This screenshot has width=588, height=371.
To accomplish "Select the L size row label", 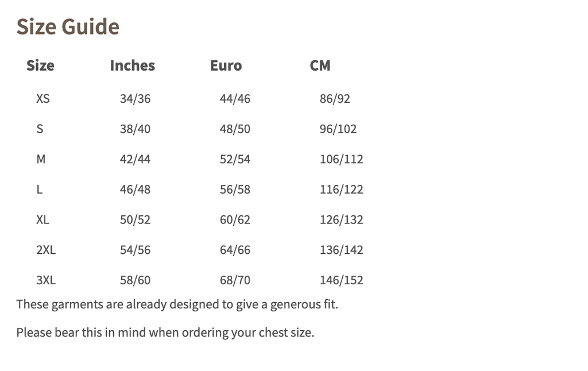I will [x=40, y=190].
